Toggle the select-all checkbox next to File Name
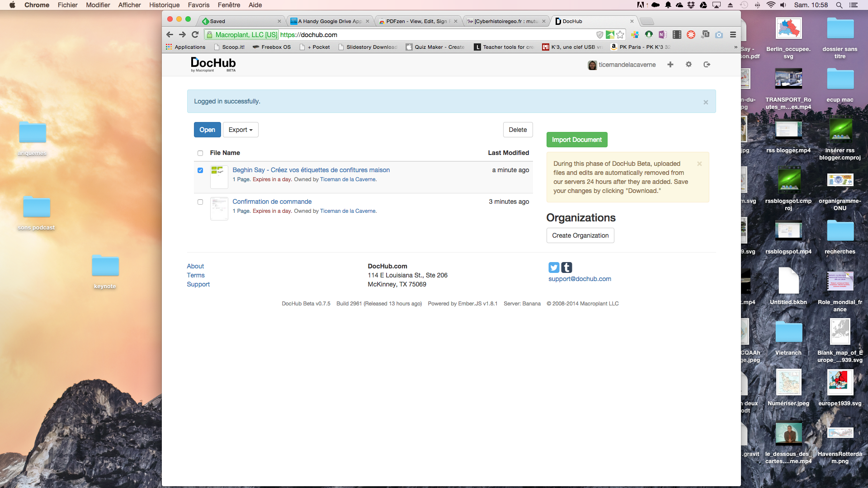This screenshot has width=868, height=488. 200,153
